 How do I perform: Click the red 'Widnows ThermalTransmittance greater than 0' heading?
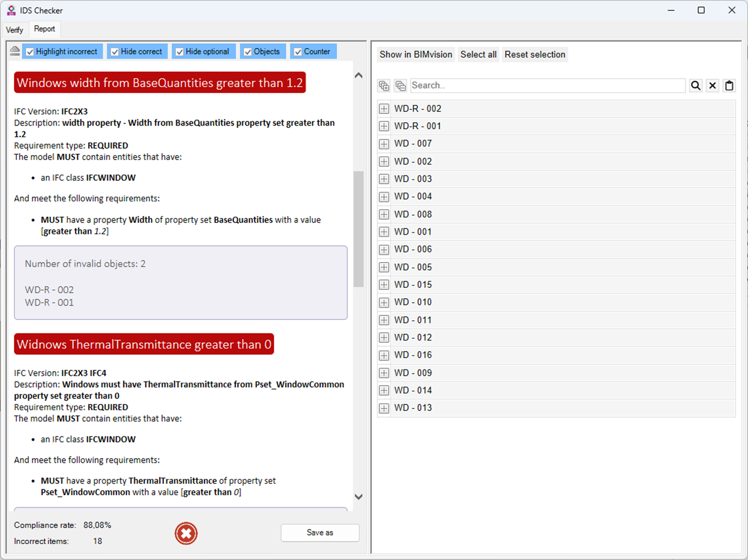144,344
